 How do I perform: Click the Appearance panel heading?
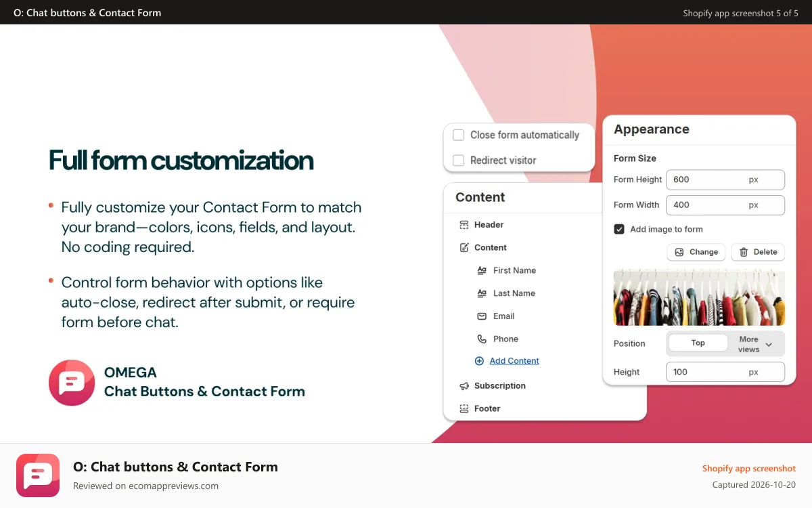(652, 129)
